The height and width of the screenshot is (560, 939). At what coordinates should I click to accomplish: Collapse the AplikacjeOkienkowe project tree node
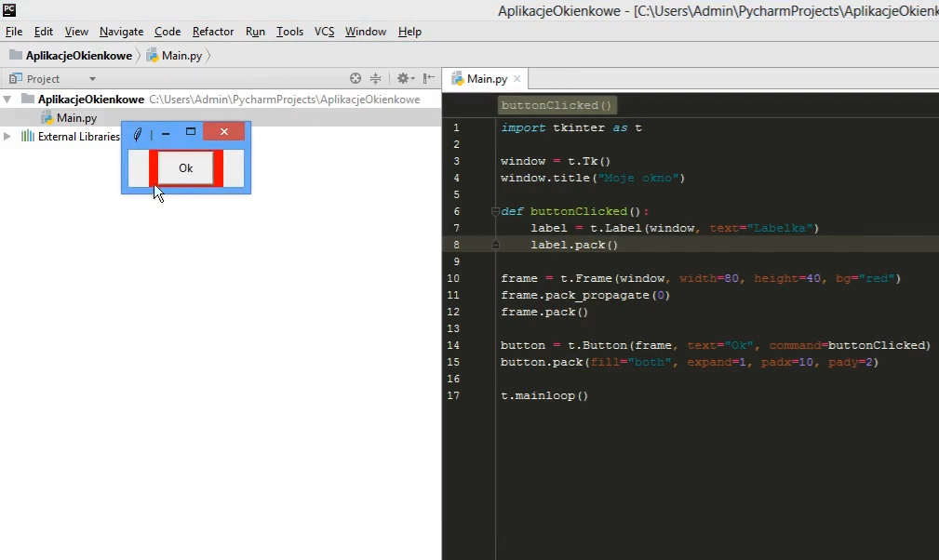tap(8, 99)
